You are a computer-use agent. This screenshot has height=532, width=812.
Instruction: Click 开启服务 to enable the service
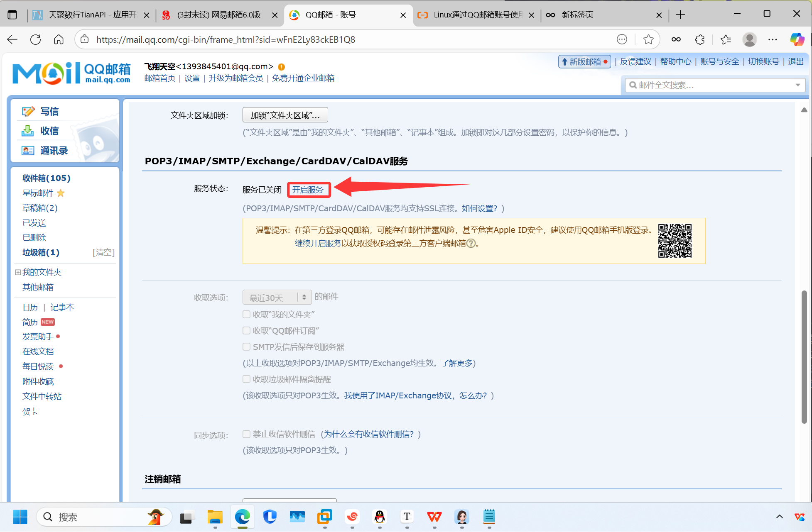308,189
